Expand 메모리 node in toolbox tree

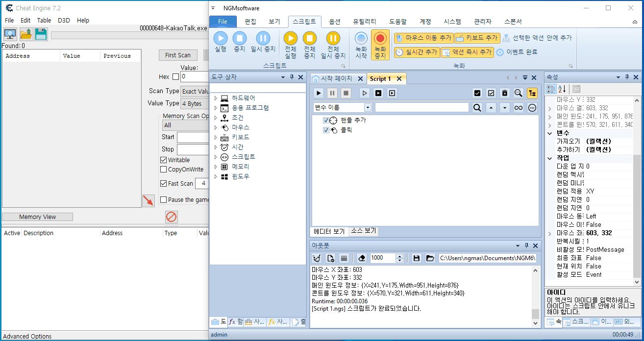pos(215,167)
